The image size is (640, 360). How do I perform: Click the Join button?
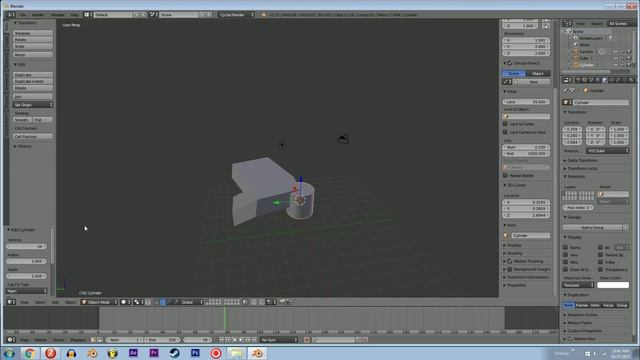[33, 97]
